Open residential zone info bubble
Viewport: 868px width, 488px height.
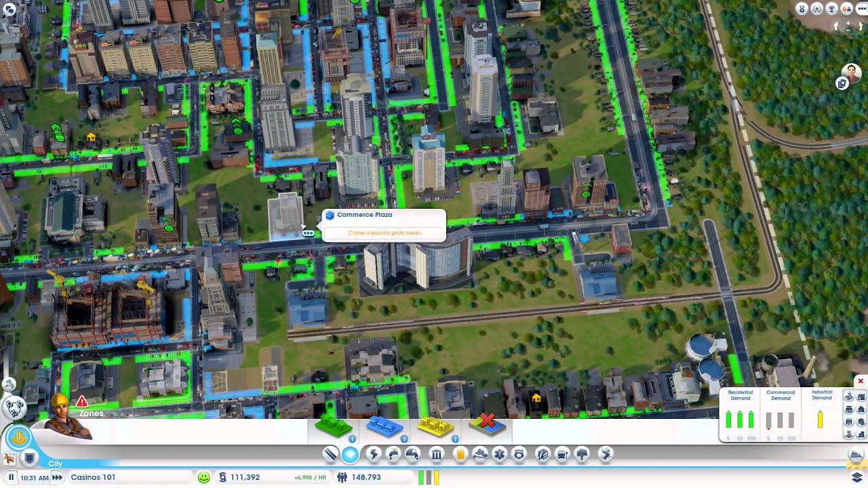pos(353,439)
